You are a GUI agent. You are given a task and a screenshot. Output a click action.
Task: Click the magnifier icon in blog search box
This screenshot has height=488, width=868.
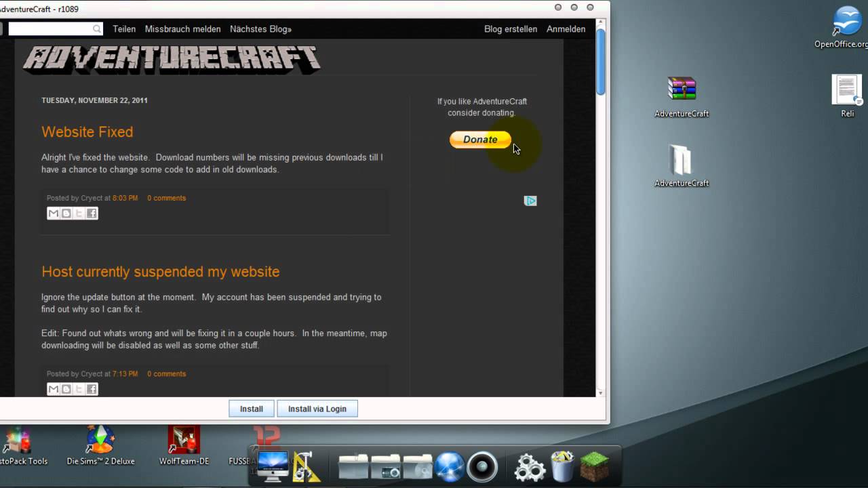97,29
